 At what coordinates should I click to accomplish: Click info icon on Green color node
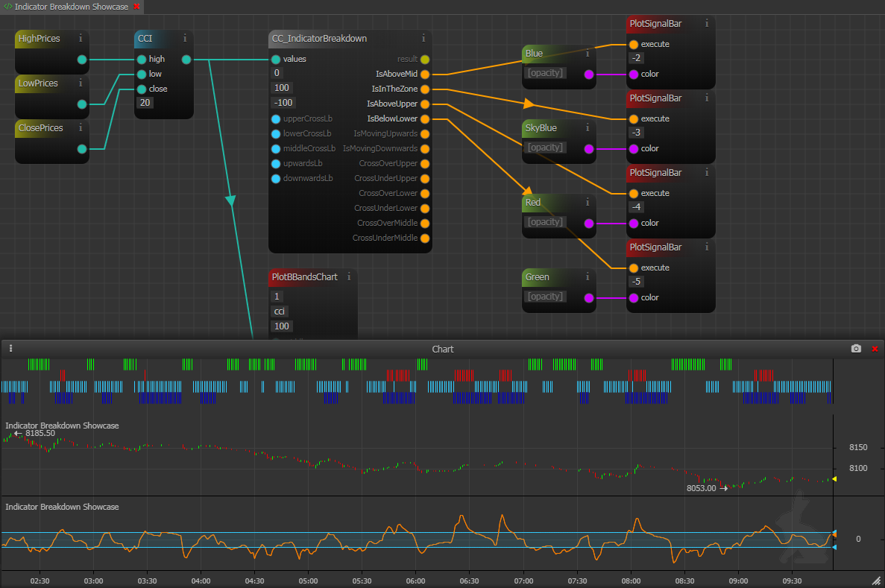click(x=588, y=276)
